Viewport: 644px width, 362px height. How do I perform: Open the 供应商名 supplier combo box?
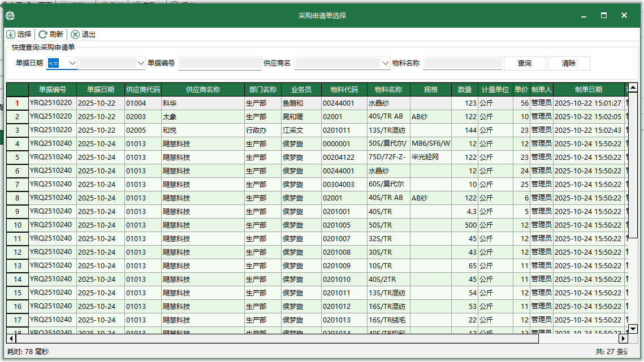[x=385, y=63]
